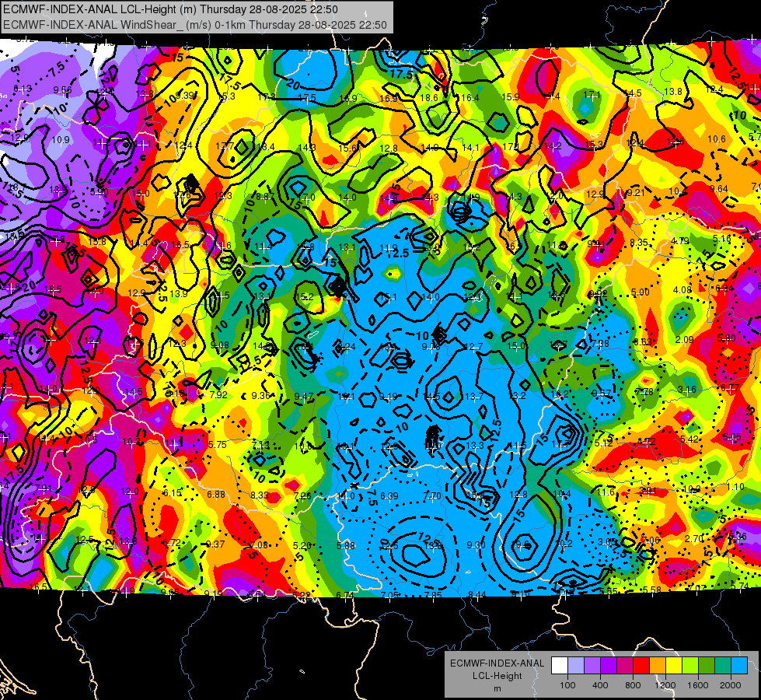
Task: Click the wind shear value 9.57
Action: 602,394
